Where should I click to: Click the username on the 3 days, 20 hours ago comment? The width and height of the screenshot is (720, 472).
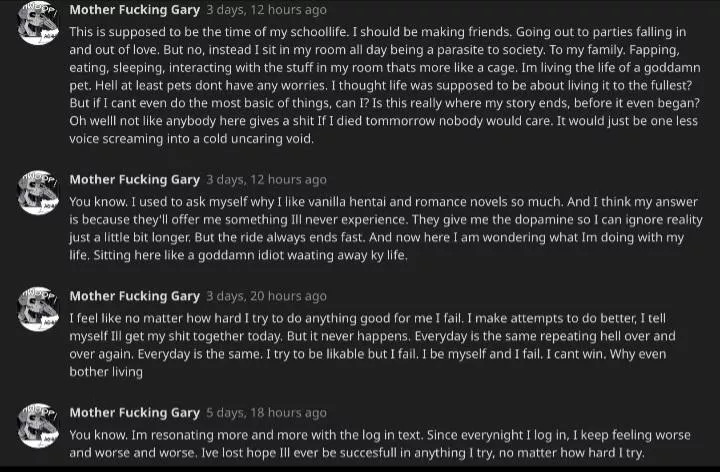(134, 296)
